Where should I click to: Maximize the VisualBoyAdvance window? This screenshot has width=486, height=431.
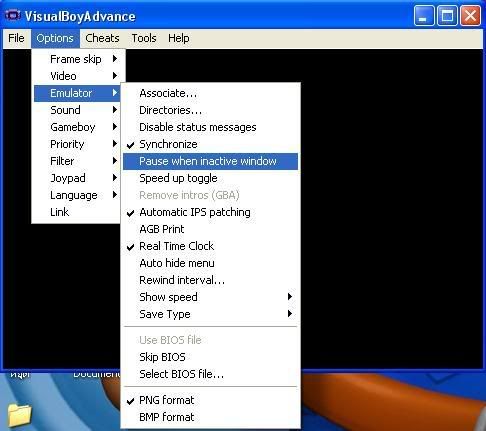pyautogui.click(x=447, y=15)
